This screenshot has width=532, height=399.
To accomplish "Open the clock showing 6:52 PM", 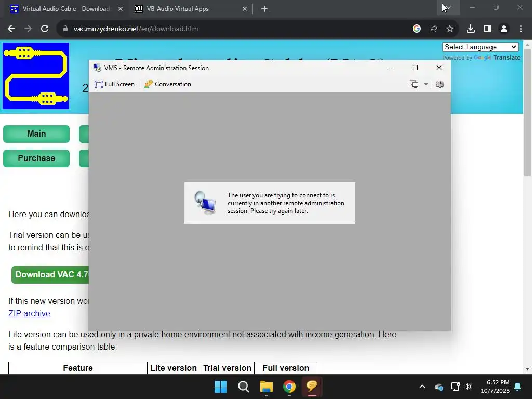I will click(495, 387).
